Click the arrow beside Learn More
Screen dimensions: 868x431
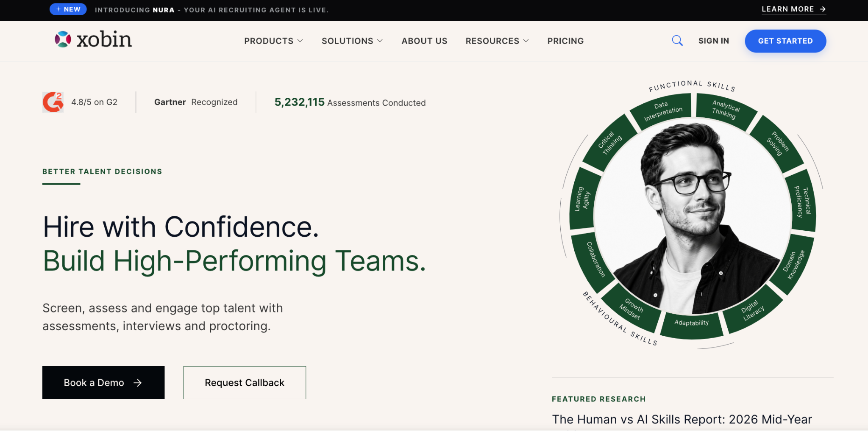pyautogui.click(x=823, y=9)
